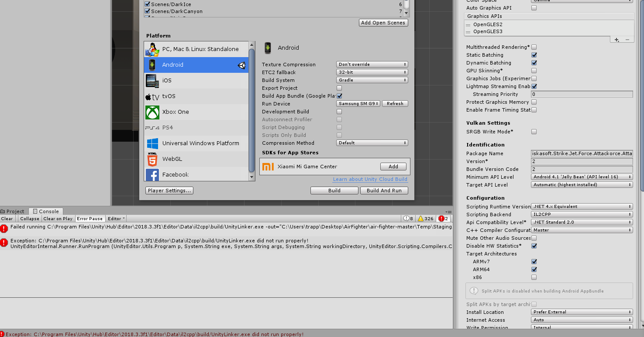Click the Package Name input field

(582, 153)
